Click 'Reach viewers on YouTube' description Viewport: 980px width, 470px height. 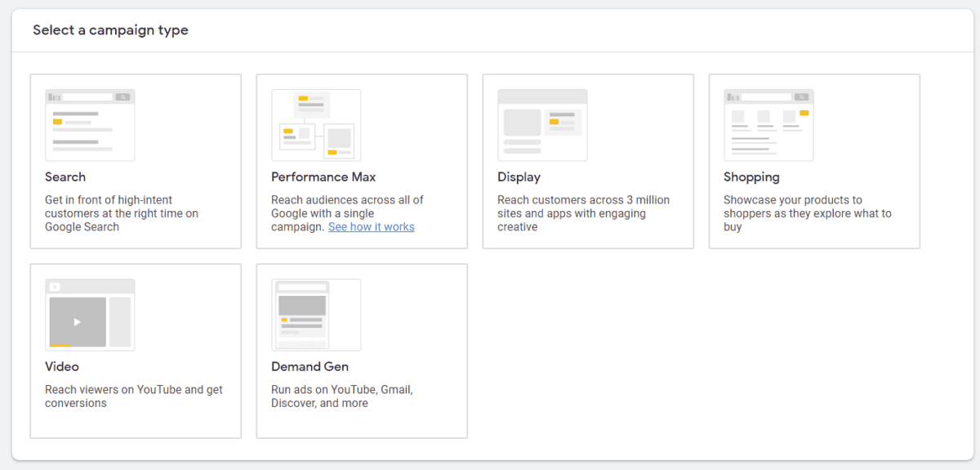coord(134,396)
